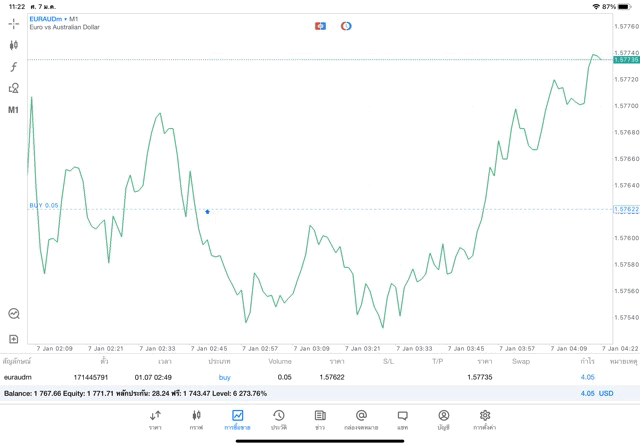Tap the Wi-Fi icon in status bar
The width and height of the screenshot is (640, 447).
tap(596, 7)
